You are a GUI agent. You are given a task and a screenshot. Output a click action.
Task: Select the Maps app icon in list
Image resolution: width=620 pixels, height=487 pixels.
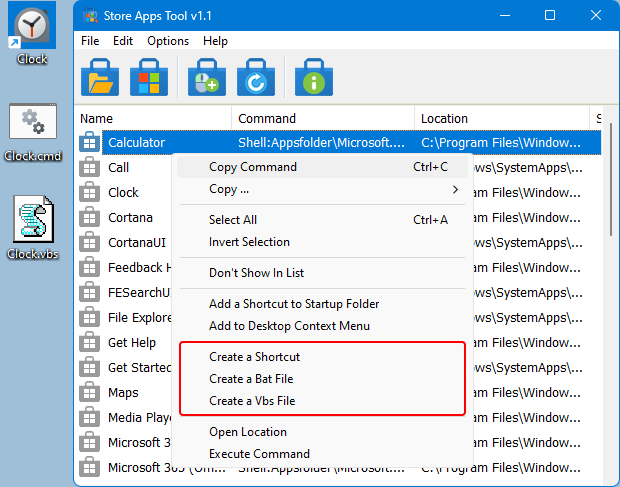tap(90, 392)
